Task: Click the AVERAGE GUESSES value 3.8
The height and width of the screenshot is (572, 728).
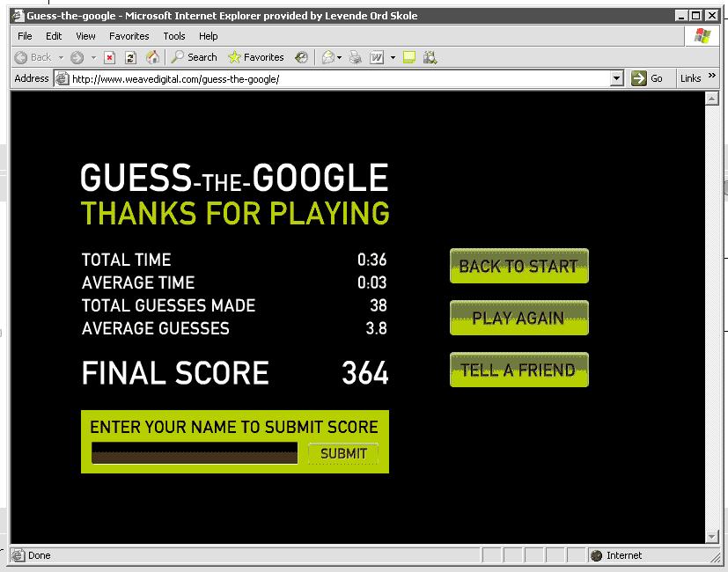Action: click(x=376, y=328)
